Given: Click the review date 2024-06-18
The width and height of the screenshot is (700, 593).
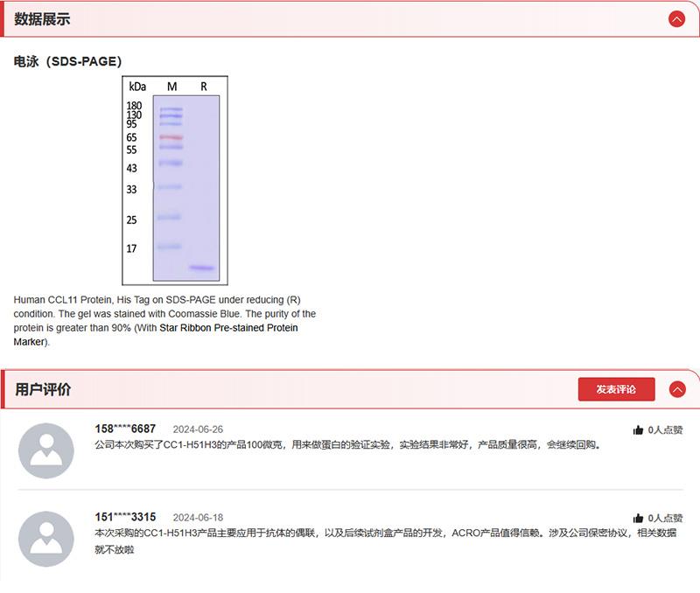Looking at the screenshot, I should [198, 518].
